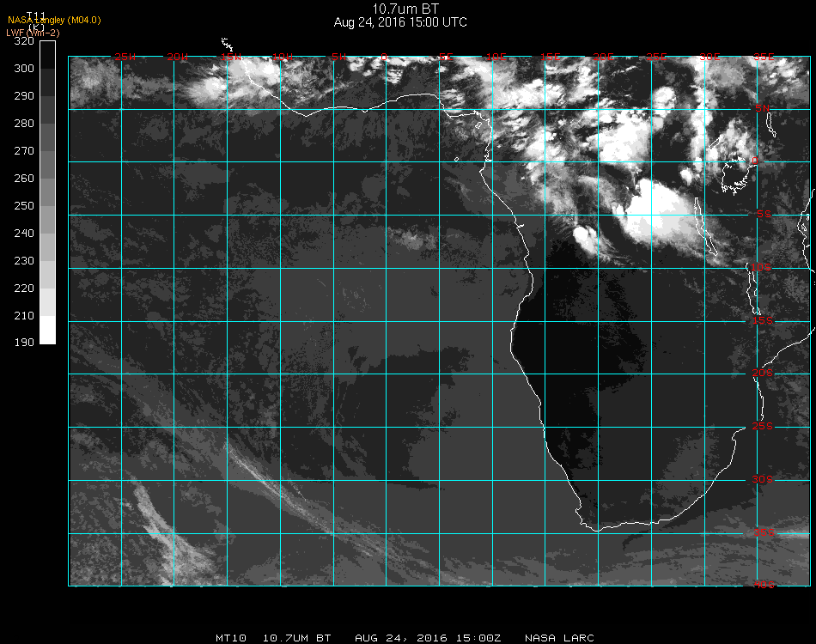
Task: Click the "NASA Langley (M04.0)" label
Action: click(54, 21)
